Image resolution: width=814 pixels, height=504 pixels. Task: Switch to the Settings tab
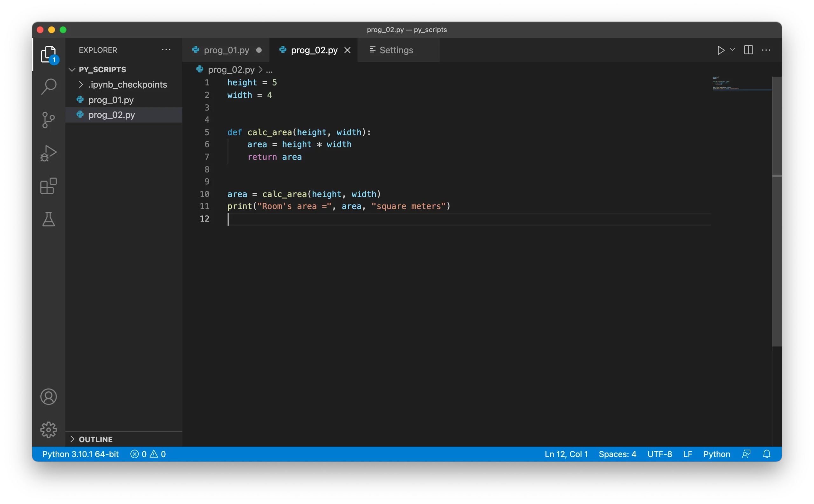[396, 50]
